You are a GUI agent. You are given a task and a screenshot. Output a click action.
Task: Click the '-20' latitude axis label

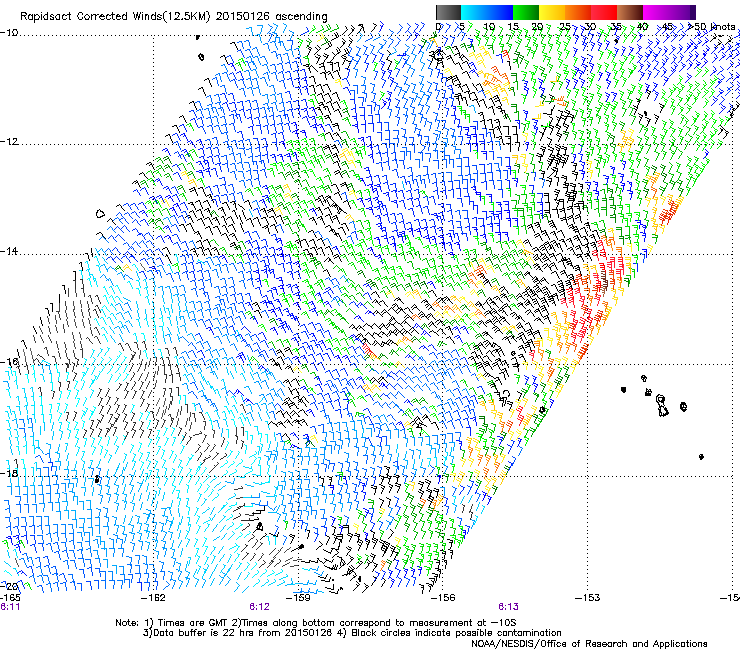point(9,586)
